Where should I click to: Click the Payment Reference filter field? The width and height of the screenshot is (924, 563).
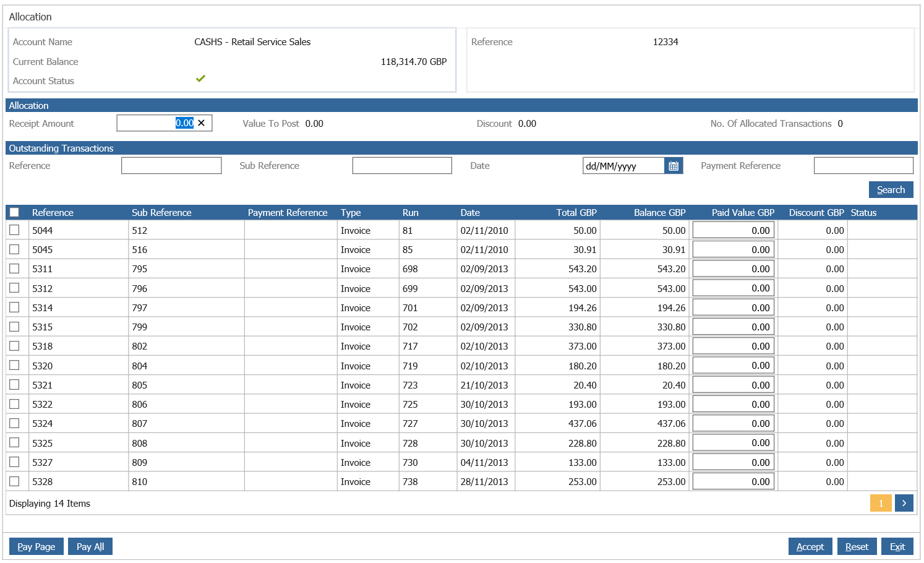click(863, 166)
